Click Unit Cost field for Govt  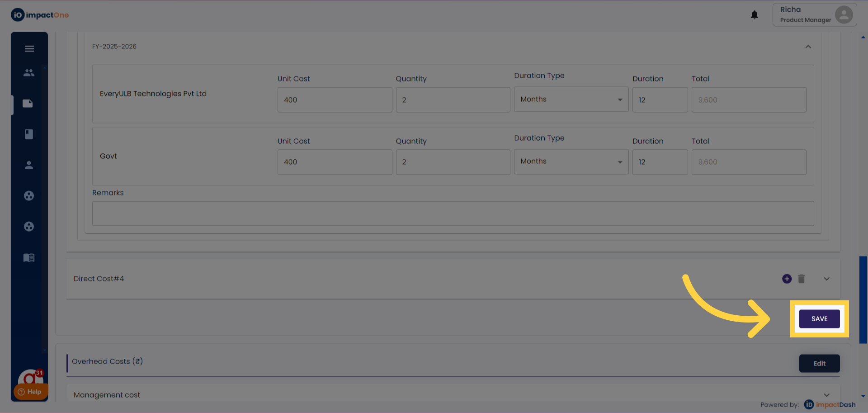tap(335, 162)
